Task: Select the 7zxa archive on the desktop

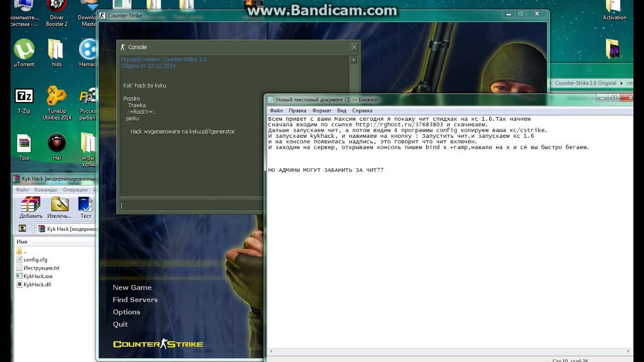Action: coord(24,147)
